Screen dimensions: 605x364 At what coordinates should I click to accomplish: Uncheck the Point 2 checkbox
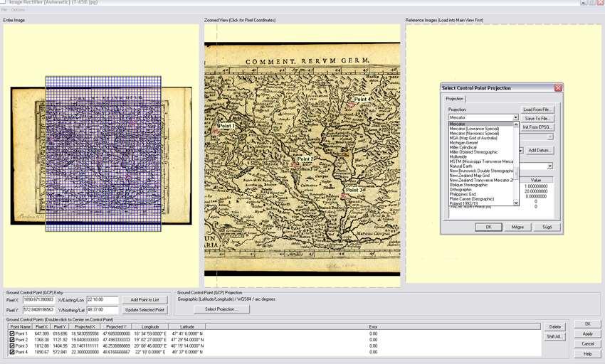pyautogui.click(x=12, y=340)
